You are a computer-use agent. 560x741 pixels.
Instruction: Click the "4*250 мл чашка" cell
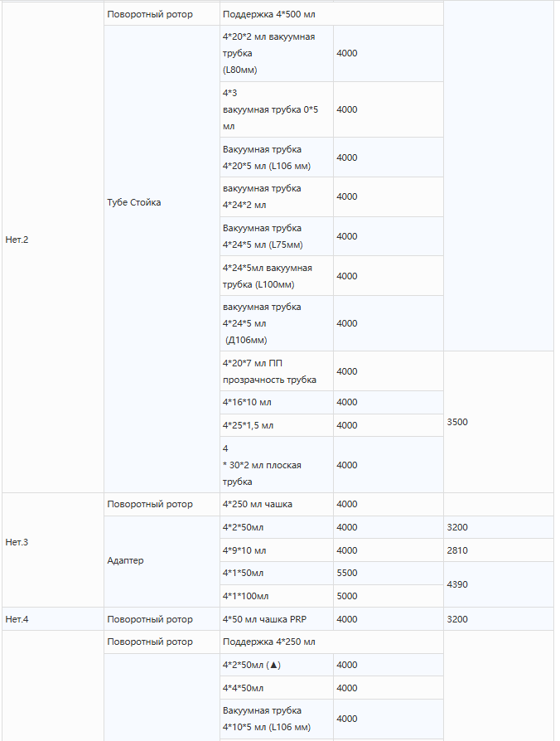click(x=258, y=505)
